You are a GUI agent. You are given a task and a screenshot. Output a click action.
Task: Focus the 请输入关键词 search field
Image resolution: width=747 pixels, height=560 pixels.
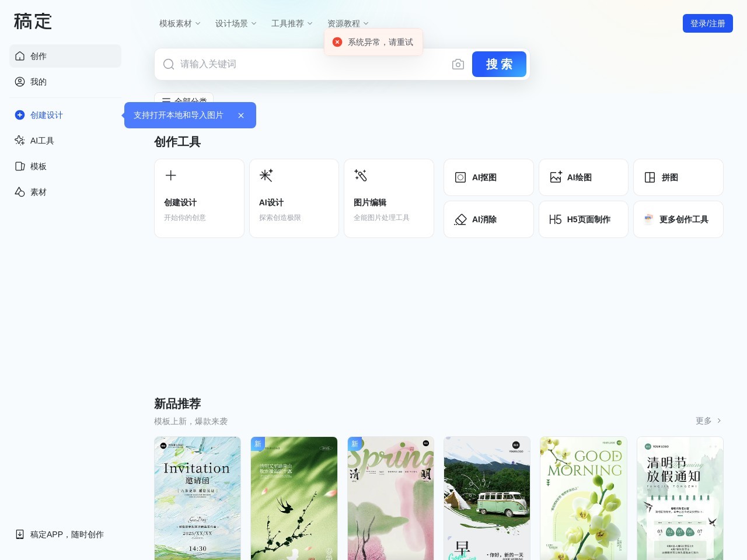[309, 64]
